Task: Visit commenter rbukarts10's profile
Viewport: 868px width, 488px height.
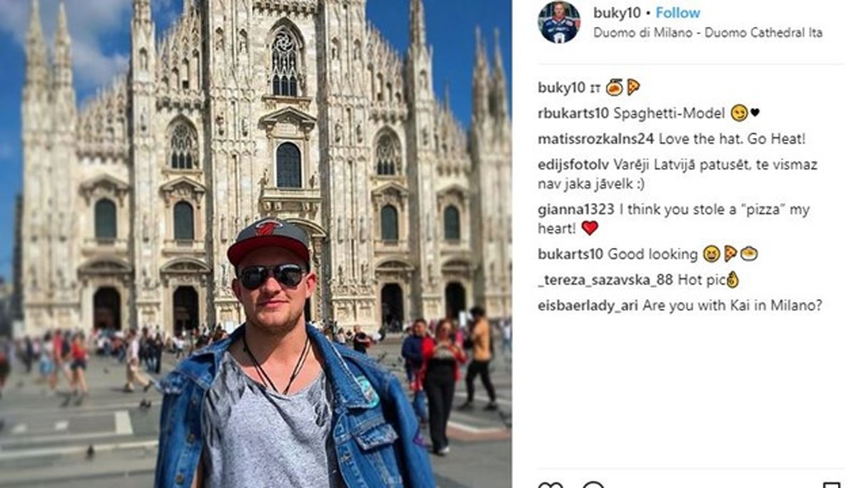Action: pos(573,113)
